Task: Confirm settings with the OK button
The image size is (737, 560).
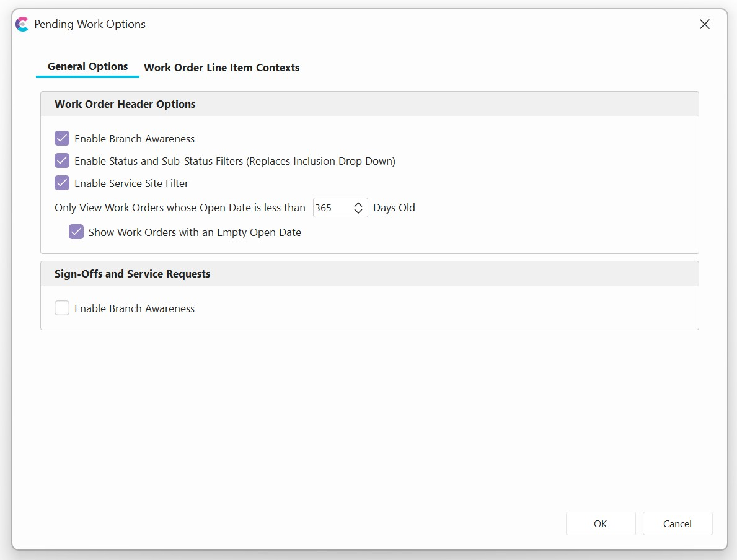Action: [x=600, y=523]
